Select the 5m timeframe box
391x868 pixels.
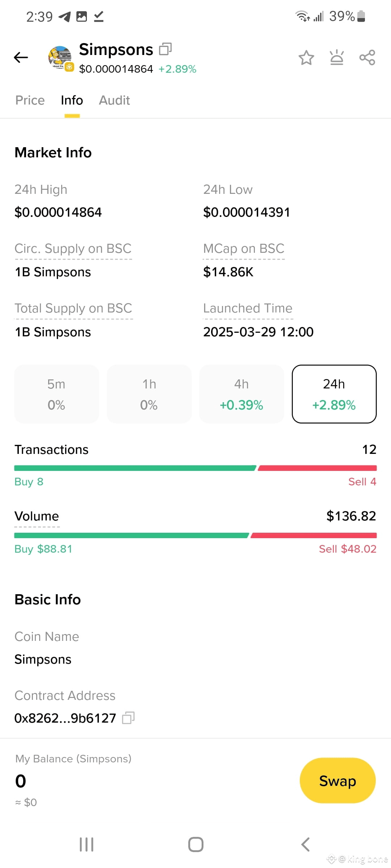56,394
